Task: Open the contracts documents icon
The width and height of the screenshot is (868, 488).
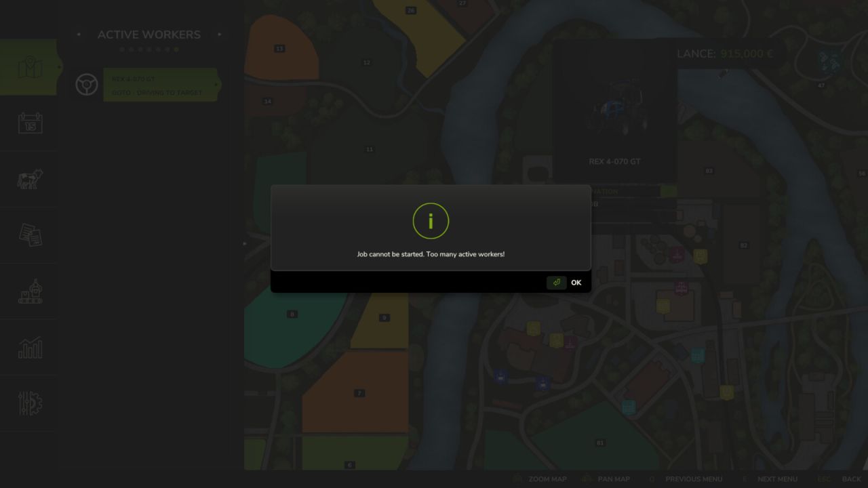Action: (x=30, y=235)
